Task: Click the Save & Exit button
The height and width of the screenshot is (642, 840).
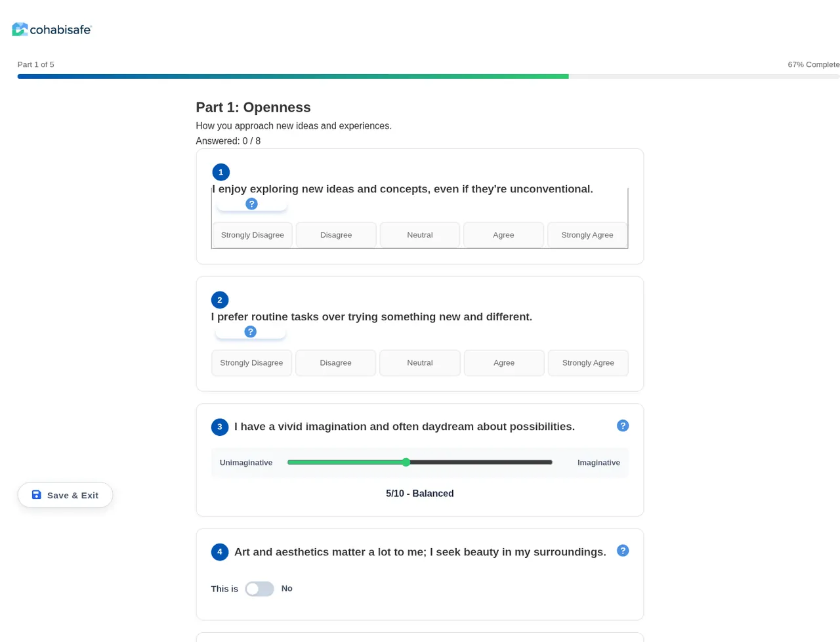Action: coord(65,495)
